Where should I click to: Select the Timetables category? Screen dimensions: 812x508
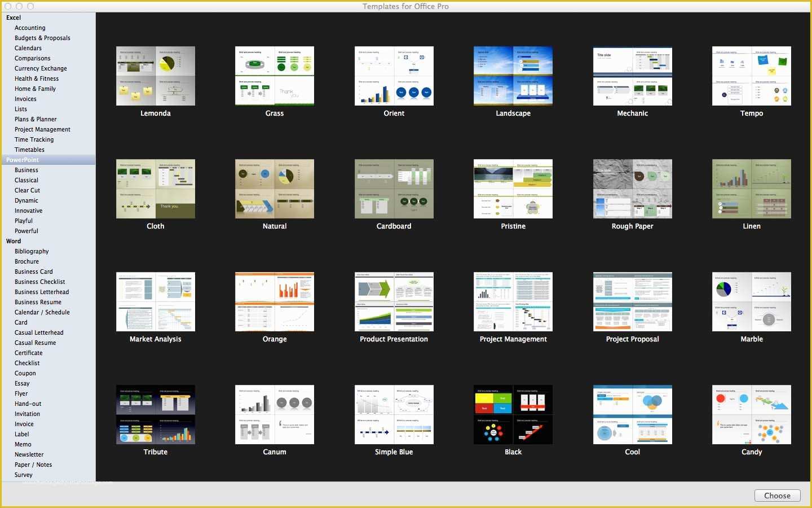point(29,150)
